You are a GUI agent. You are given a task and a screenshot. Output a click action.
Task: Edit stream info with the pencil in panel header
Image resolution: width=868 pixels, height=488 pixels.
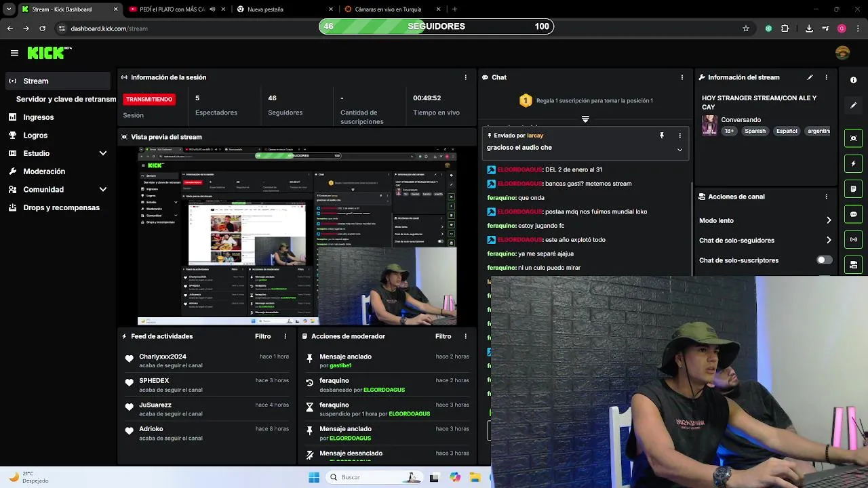(x=810, y=77)
